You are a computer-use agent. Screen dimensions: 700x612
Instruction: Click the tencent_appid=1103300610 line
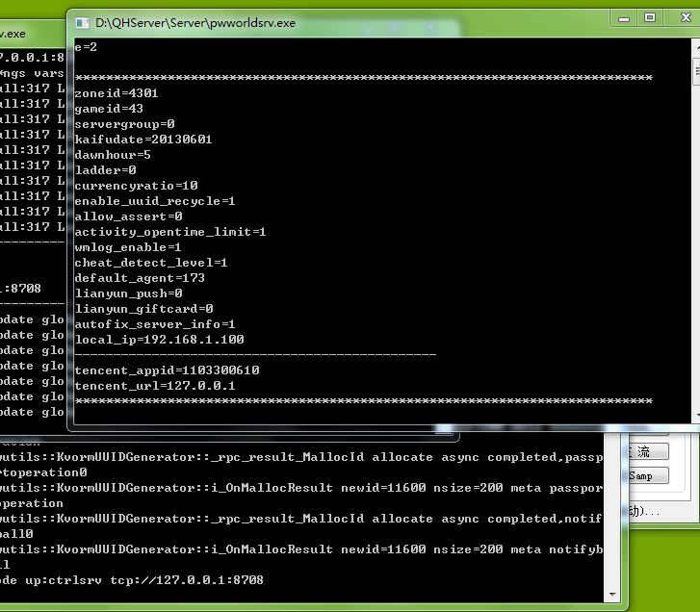pos(167,370)
